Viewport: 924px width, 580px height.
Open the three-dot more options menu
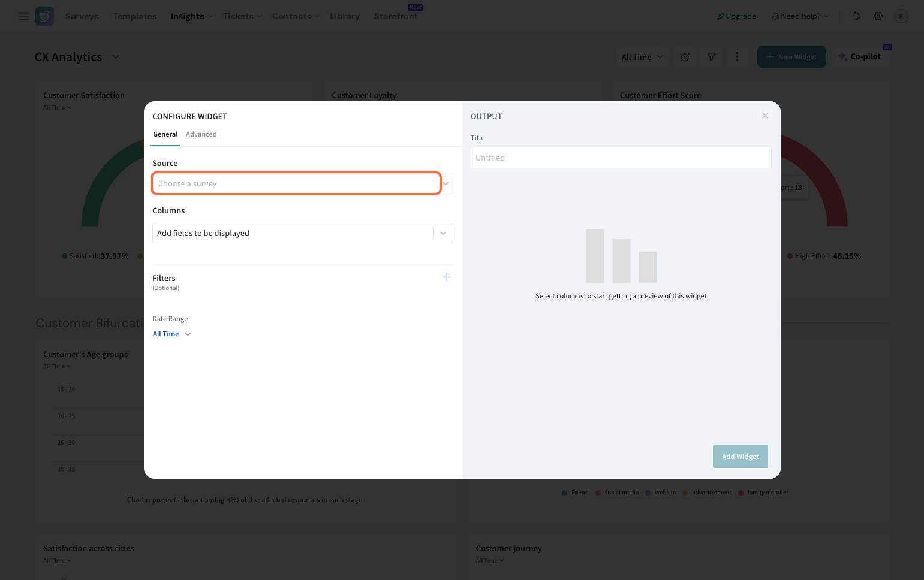[x=737, y=57]
